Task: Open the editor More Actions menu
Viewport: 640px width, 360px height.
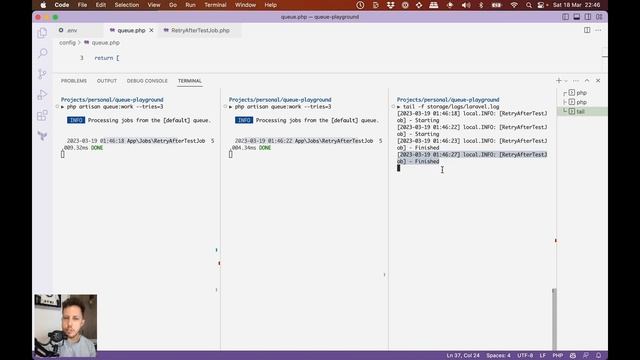Action: 598,30
